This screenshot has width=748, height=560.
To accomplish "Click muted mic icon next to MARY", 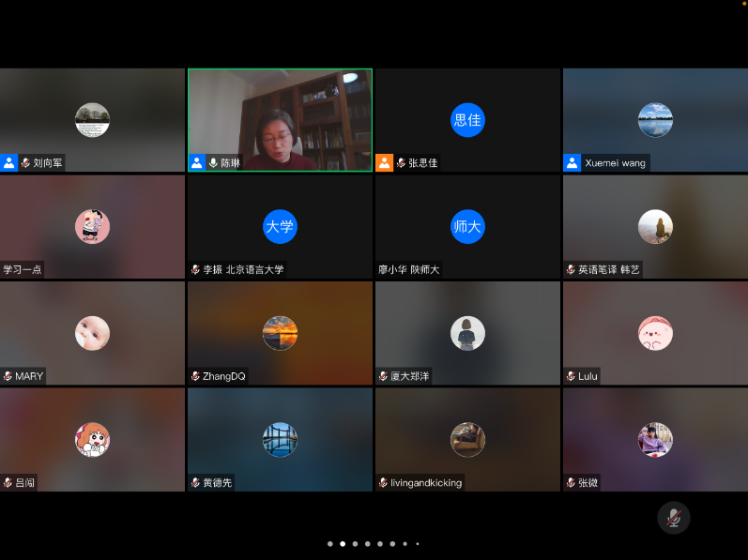I will click(8, 376).
